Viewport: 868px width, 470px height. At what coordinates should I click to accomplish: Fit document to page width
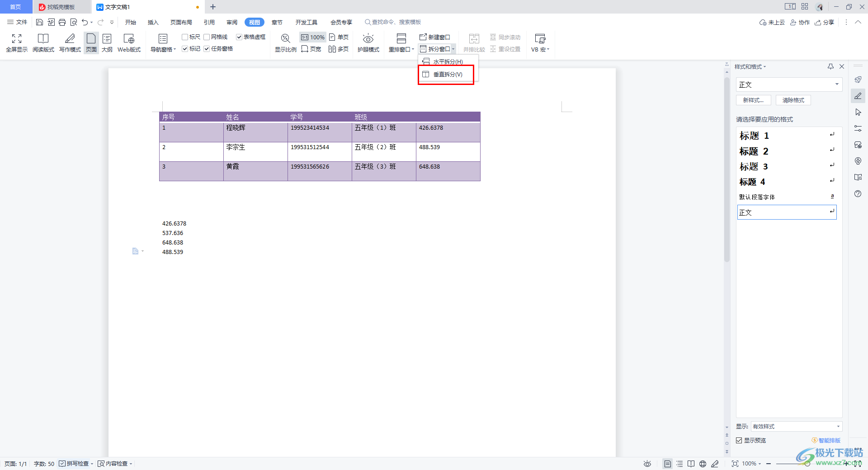pos(311,49)
